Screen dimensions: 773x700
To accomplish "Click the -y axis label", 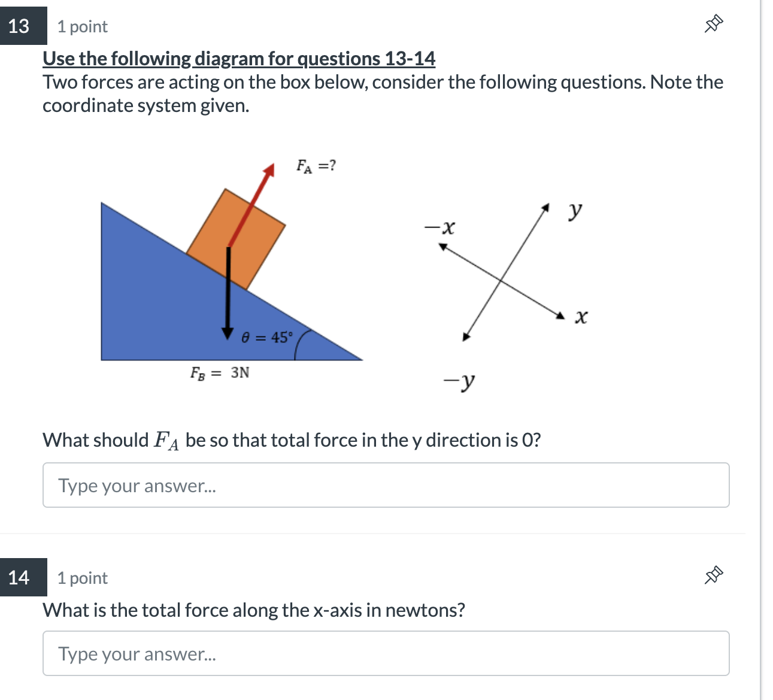I will click(x=459, y=381).
